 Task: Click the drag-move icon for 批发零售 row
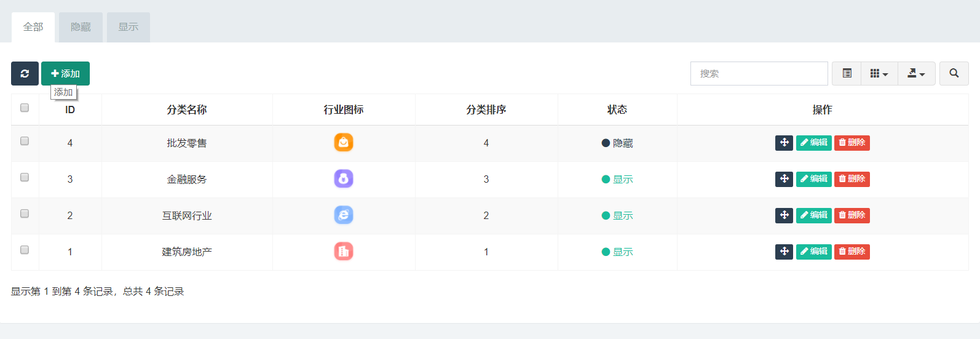coord(784,143)
